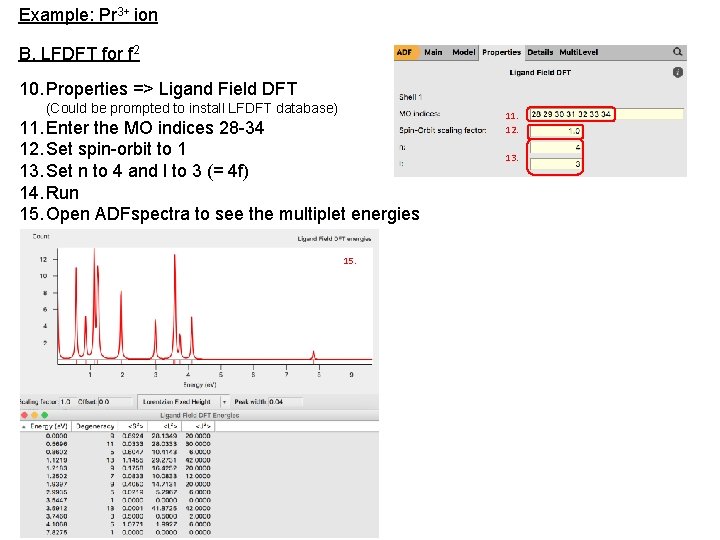This screenshot has width=720, height=540.
Task: Click the Spin-Orbit scaling factor field
Action: point(556,131)
